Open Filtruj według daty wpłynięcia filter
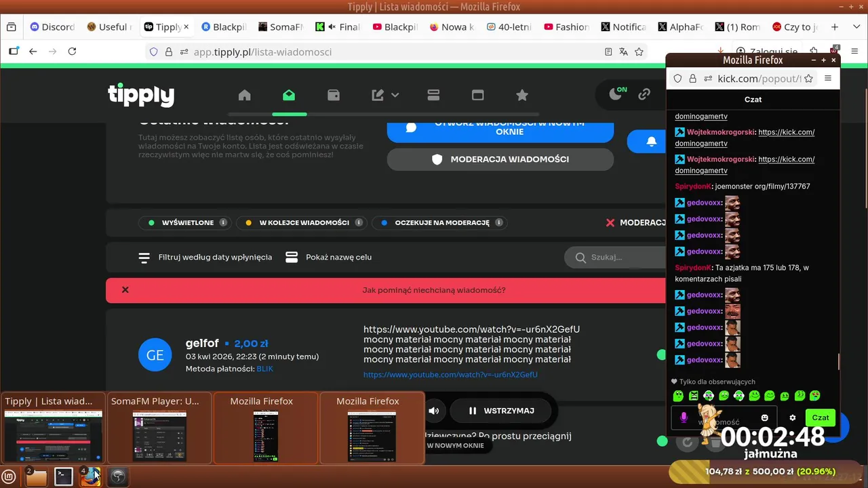This screenshot has width=868, height=488. click(205, 258)
